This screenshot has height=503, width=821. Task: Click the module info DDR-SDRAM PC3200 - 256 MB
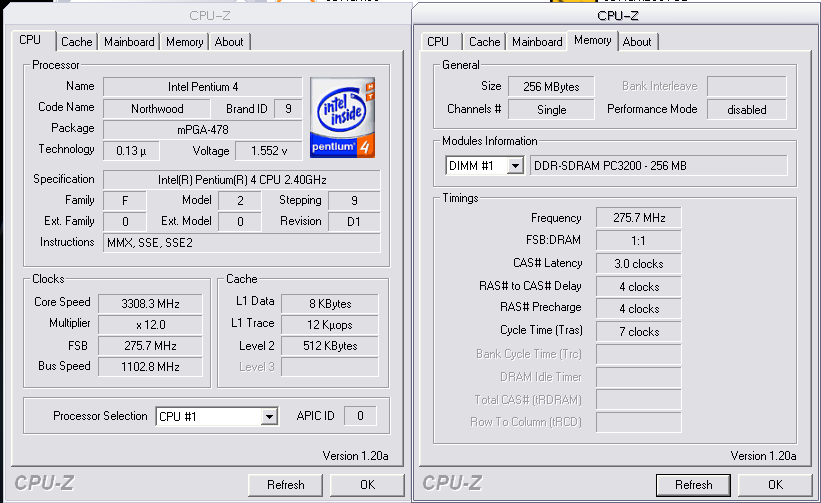659,166
